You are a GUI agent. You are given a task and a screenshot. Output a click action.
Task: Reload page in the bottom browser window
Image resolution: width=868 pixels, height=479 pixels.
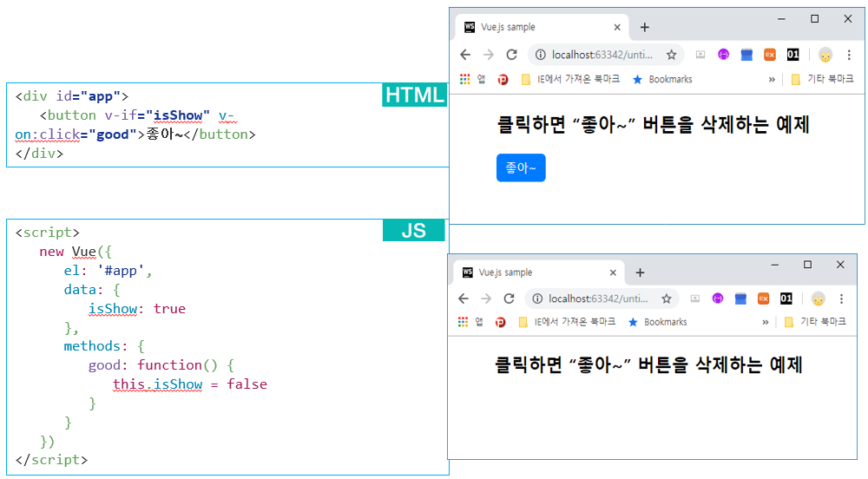pyautogui.click(x=509, y=299)
